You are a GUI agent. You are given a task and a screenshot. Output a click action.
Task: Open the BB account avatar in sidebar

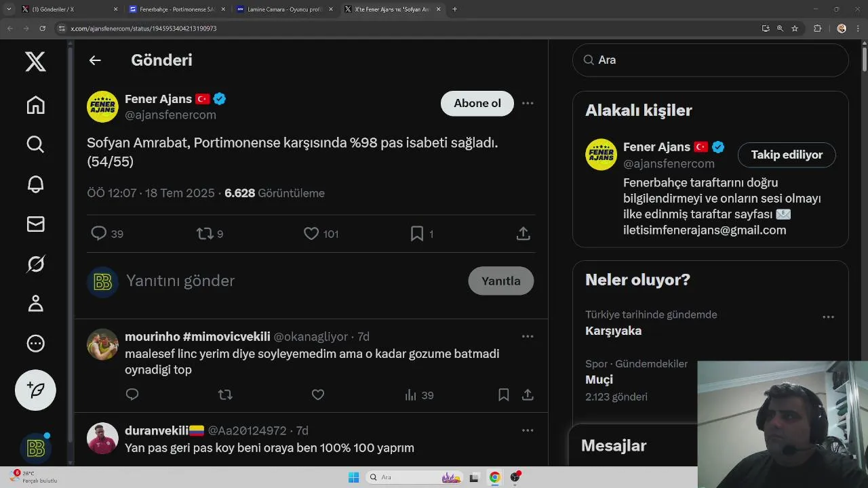tap(35, 448)
